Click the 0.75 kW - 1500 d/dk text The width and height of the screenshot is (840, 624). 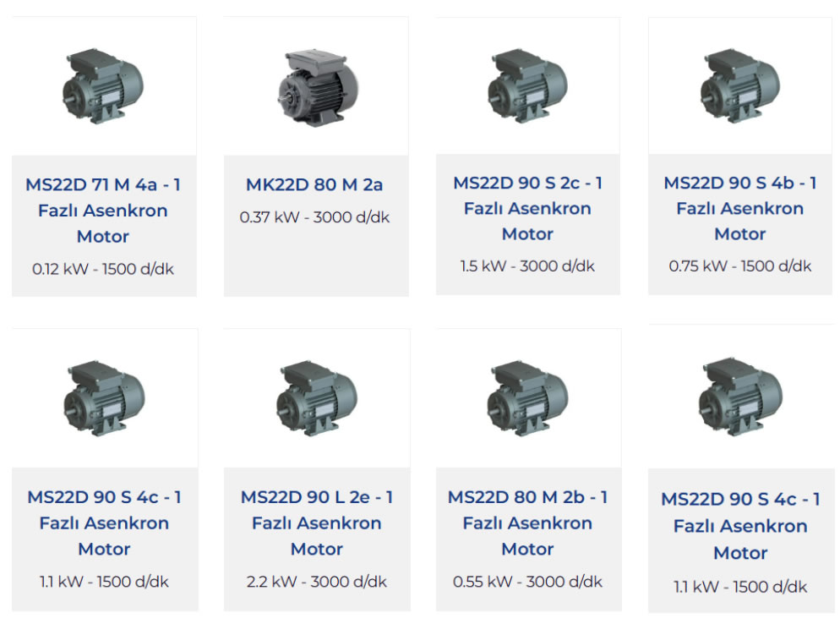click(740, 265)
